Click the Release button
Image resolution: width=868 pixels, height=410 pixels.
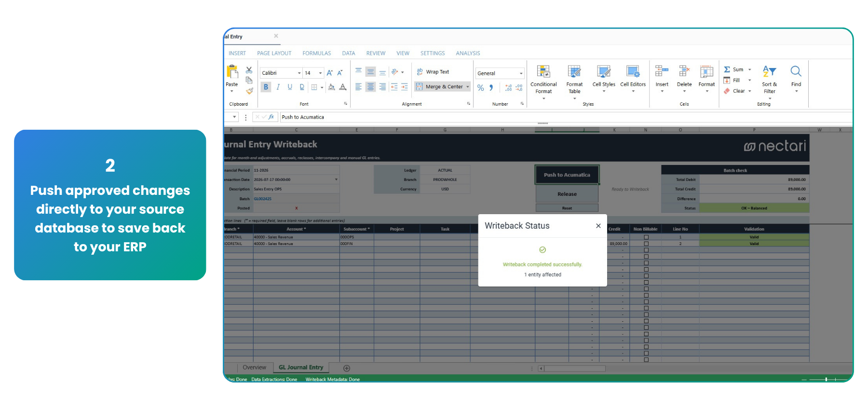pos(567,194)
